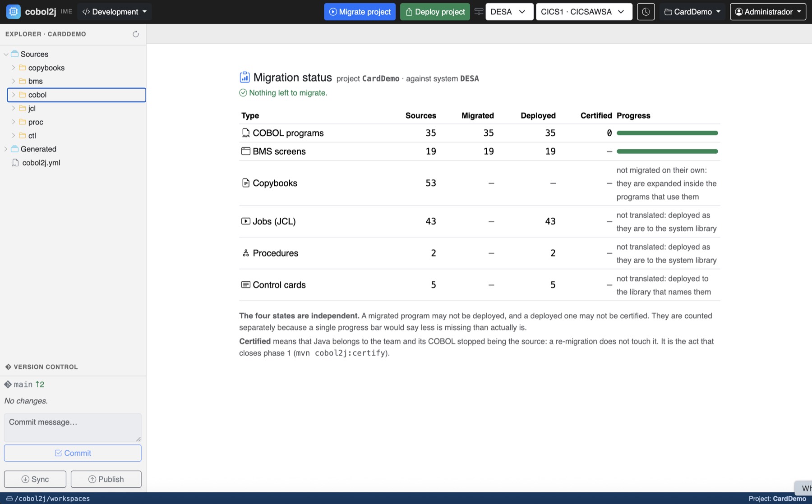Image resolution: width=812 pixels, height=504 pixels.
Task: Click the Copybooks document icon
Action: (x=246, y=183)
